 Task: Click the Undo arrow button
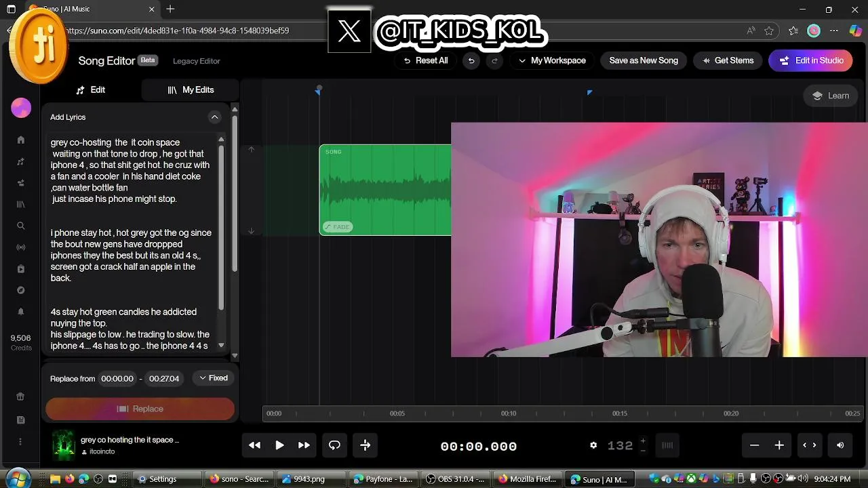pyautogui.click(x=471, y=60)
